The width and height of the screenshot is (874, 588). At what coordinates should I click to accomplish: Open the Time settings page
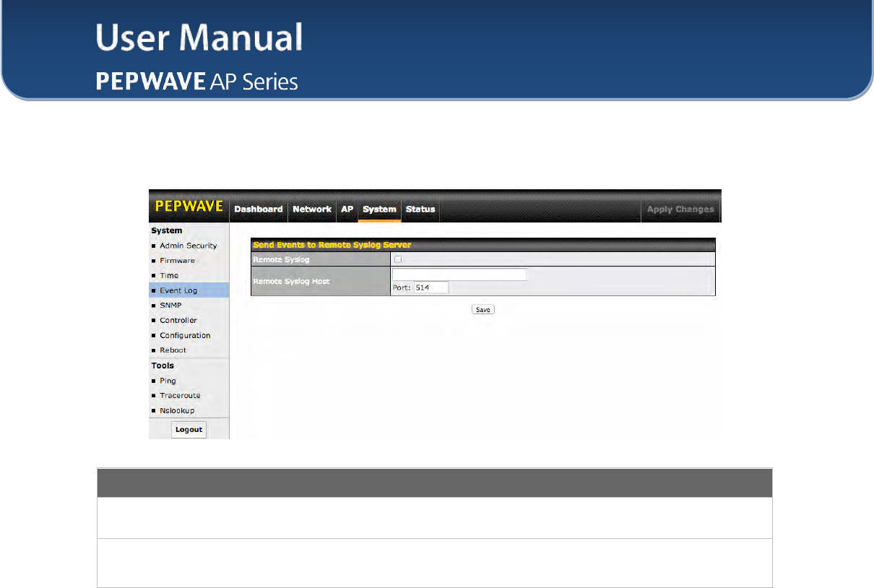[169, 275]
